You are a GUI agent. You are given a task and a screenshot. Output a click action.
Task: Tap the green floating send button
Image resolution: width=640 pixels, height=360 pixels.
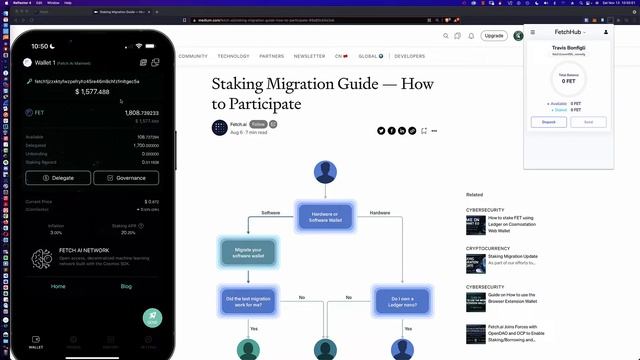pos(152,318)
